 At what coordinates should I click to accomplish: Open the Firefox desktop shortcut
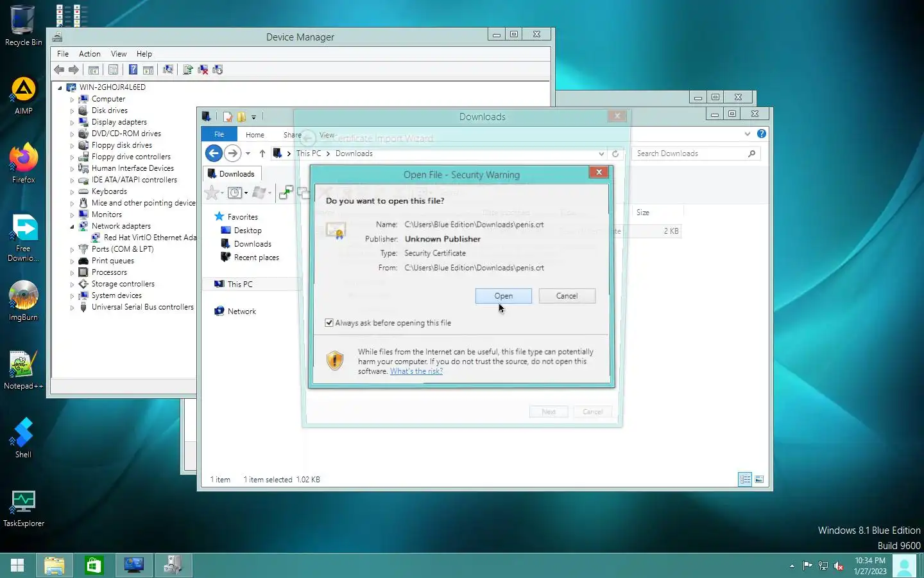[24, 164]
